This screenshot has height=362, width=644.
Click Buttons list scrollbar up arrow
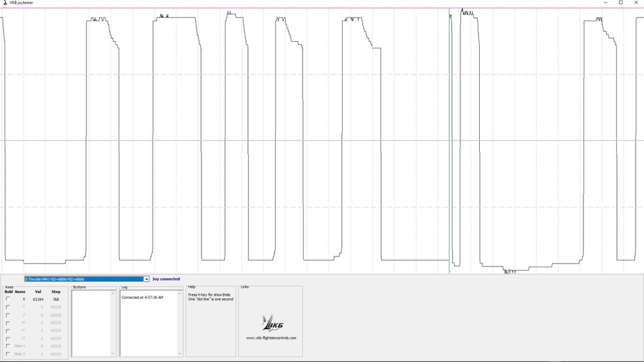coord(113,293)
